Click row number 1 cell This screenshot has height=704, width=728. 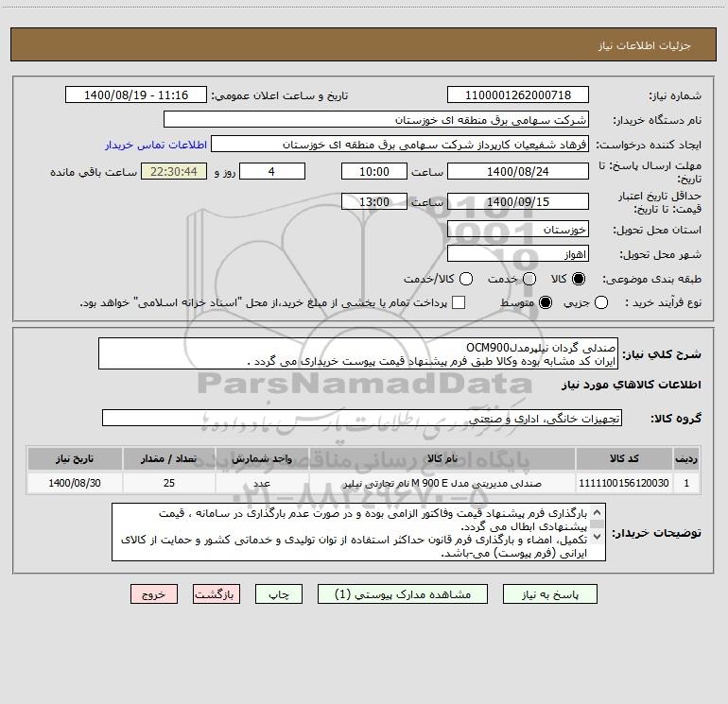[x=686, y=483]
